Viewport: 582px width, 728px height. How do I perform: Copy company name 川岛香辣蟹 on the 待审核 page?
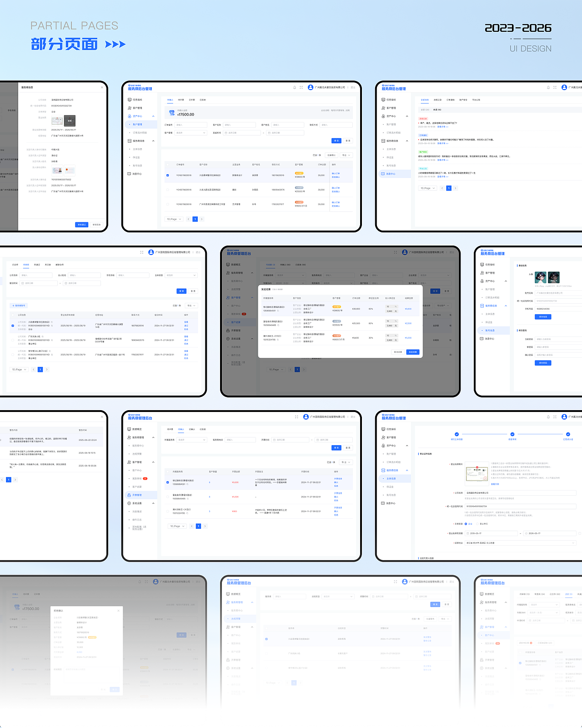tap(52, 322)
